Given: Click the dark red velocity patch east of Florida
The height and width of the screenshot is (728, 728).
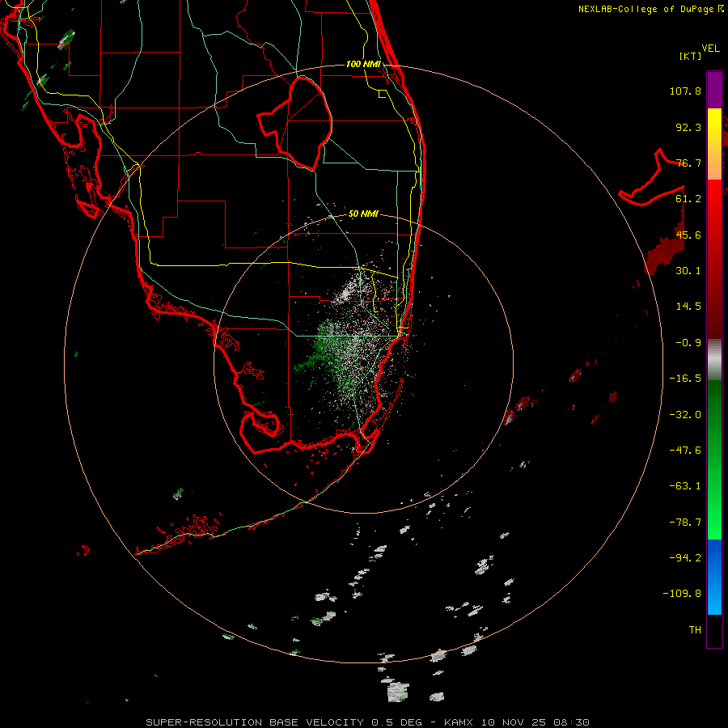Looking at the screenshot, I should (665, 253).
